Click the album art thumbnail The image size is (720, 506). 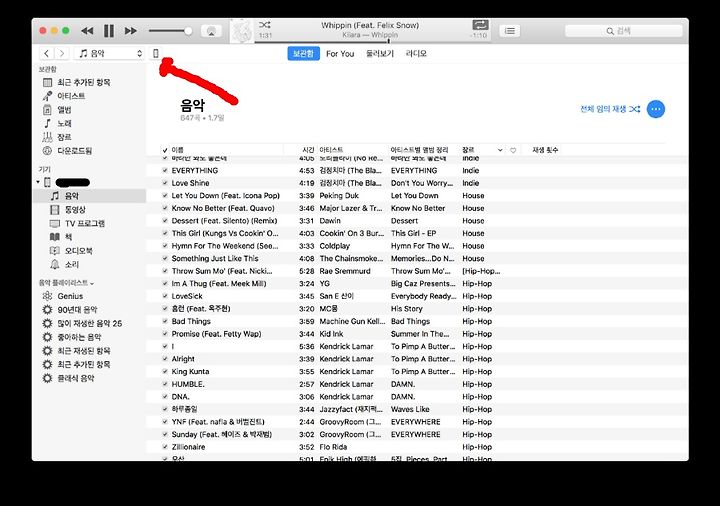pyautogui.click(x=242, y=31)
